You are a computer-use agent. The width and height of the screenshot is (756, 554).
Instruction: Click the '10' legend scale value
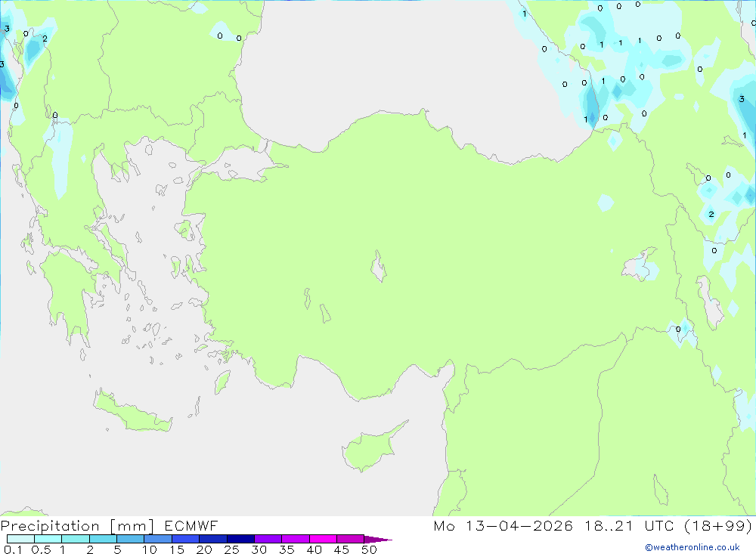click(149, 549)
